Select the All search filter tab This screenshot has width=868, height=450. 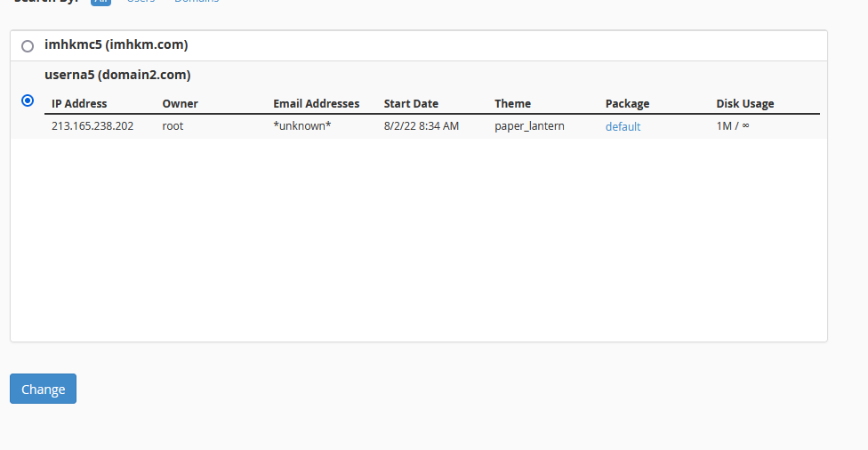(100, 2)
